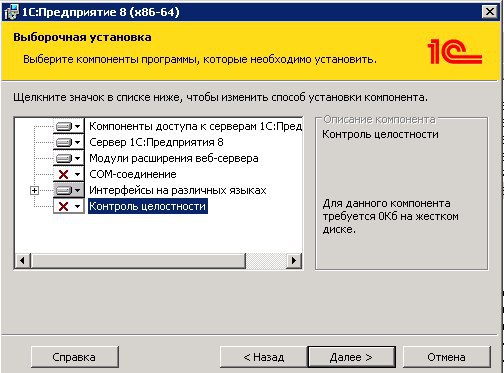
Task: Click the installer icon in the title bar
Action: click(11, 12)
